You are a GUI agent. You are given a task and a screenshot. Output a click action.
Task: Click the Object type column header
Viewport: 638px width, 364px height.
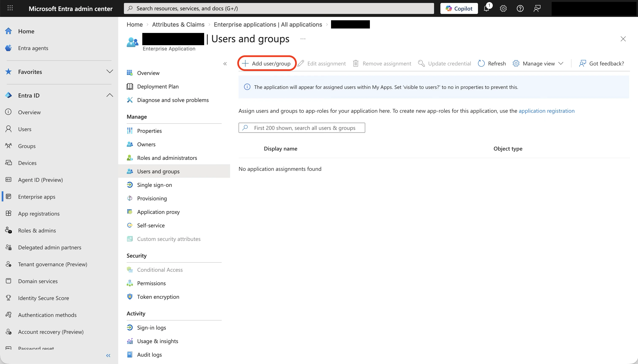pyautogui.click(x=508, y=149)
